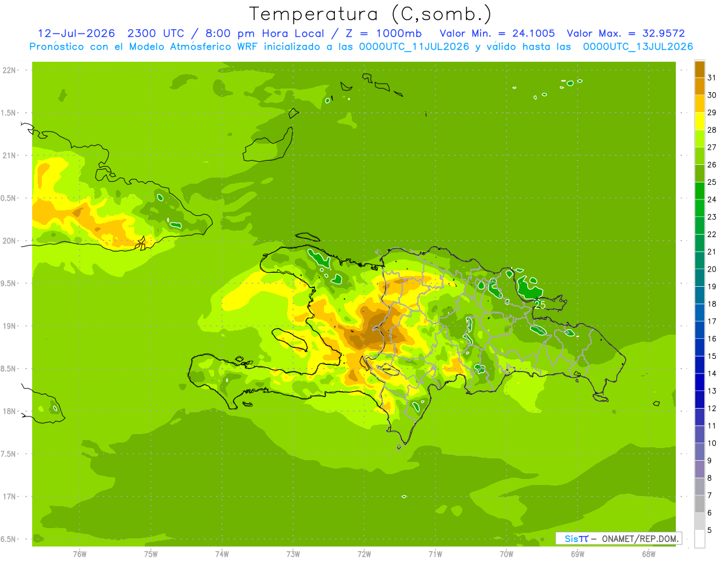The image size is (728, 562).
Task: Click the title "Temperatura (C,somb.)"
Action: point(371,14)
